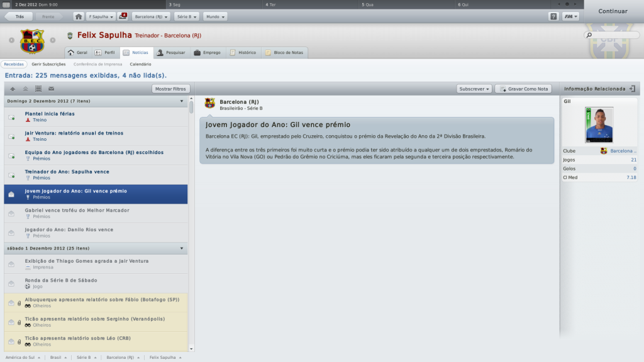The width and height of the screenshot is (644, 362).
Task: Open the Mundo dropdown menu
Action: (x=215, y=17)
